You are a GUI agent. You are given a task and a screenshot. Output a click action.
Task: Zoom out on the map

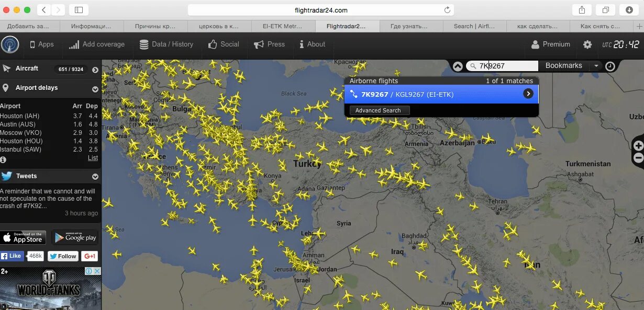coord(639,158)
